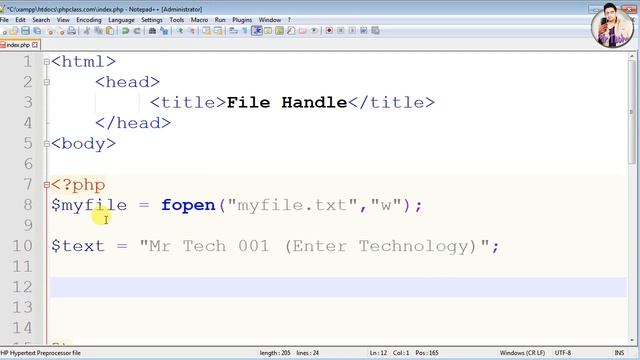The width and height of the screenshot is (640, 360).
Task: Toggle Synchronize Horizontal Scrolling icon
Action: pyautogui.click(x=218, y=31)
